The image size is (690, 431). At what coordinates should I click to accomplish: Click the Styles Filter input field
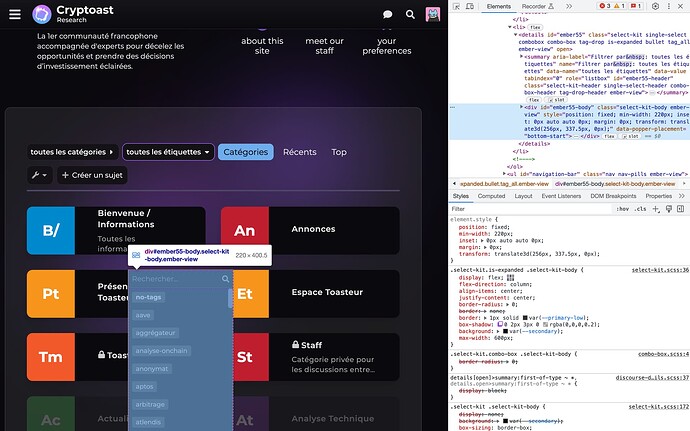[x=530, y=209]
